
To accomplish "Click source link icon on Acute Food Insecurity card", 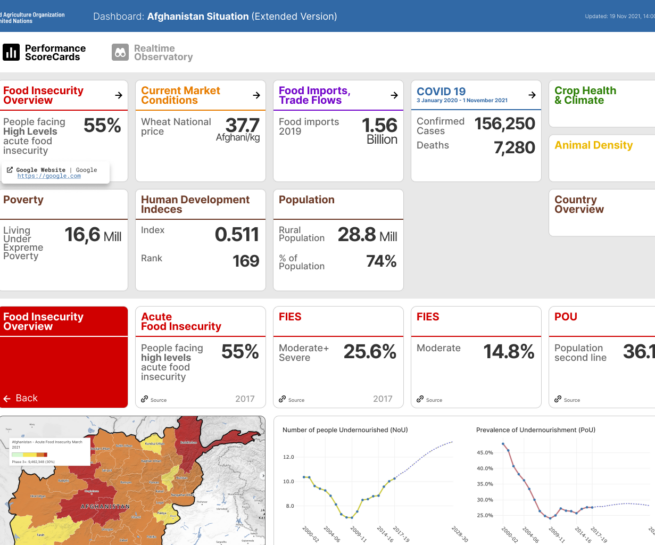I will tap(145, 399).
